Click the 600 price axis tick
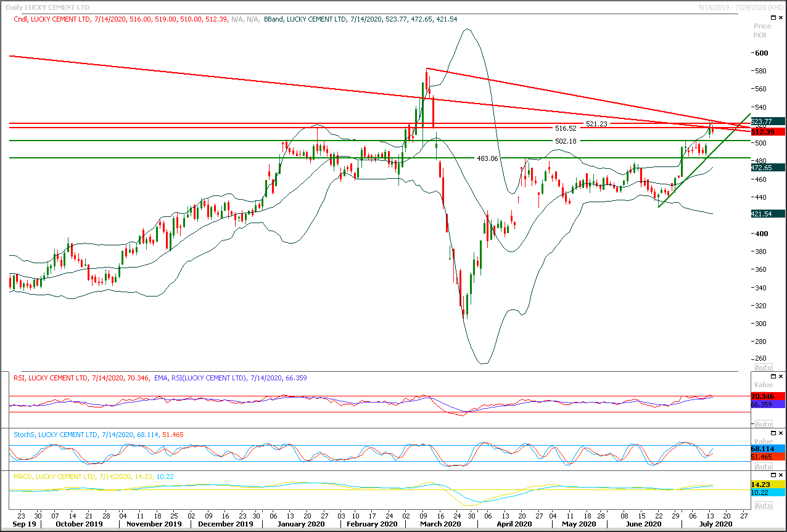Image resolution: width=787 pixels, height=532 pixels. click(761, 53)
